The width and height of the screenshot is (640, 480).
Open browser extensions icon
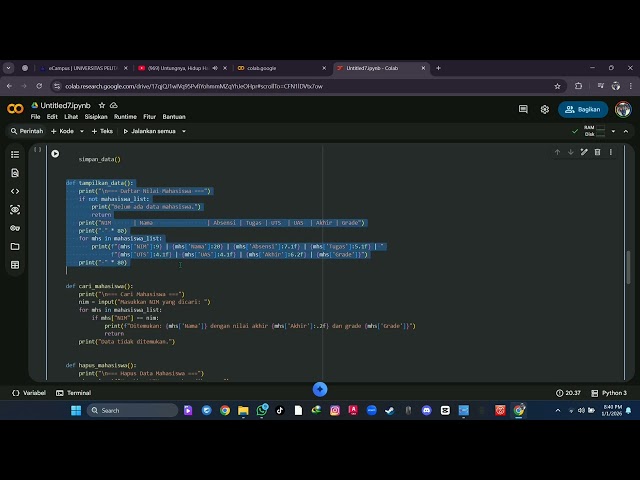(578, 86)
